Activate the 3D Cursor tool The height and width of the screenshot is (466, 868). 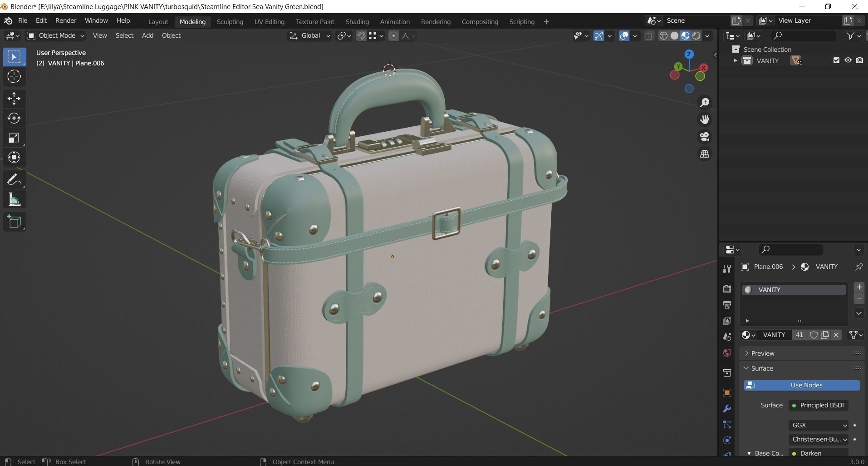[x=14, y=76]
